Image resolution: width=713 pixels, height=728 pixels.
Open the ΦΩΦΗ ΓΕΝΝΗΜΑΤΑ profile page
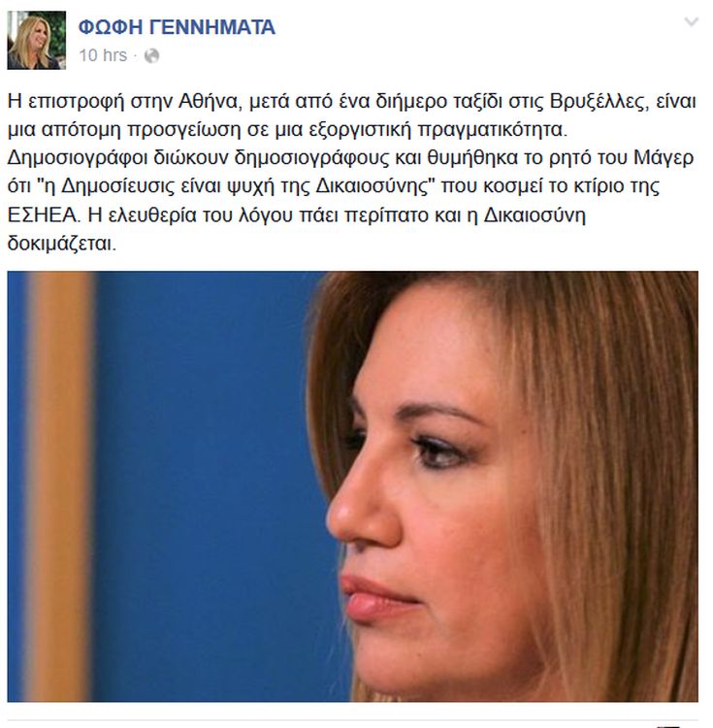[177, 27]
